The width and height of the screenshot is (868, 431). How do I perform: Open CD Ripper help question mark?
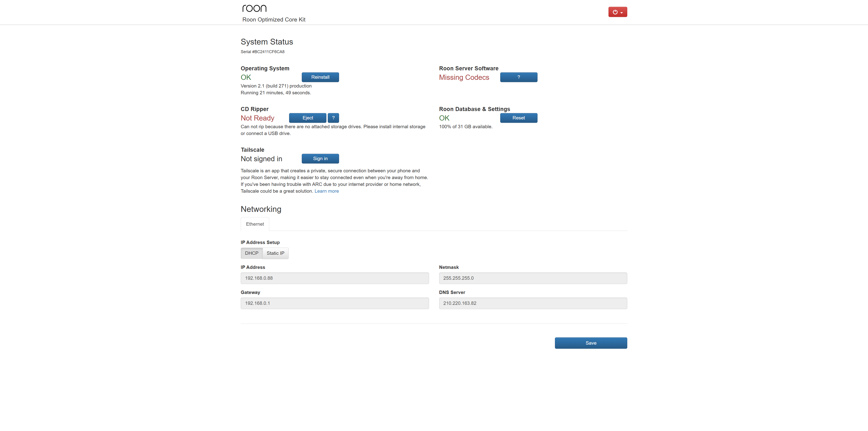[x=333, y=118]
